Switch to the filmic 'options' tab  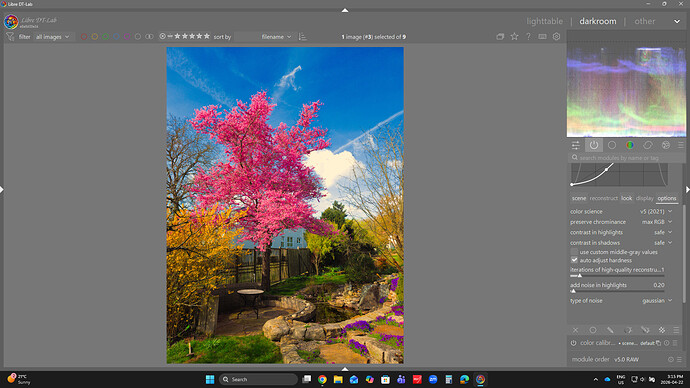tap(667, 198)
